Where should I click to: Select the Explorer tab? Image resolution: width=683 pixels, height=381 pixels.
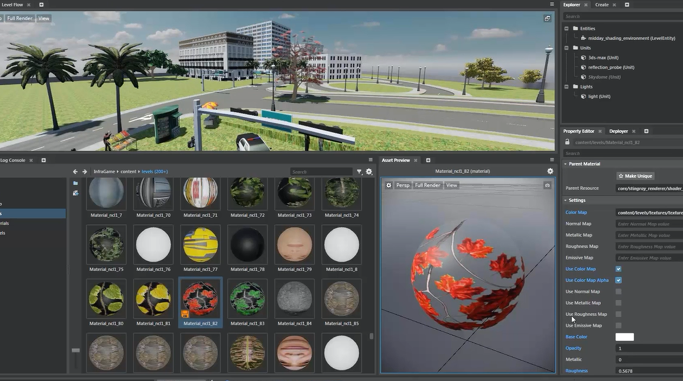click(571, 5)
